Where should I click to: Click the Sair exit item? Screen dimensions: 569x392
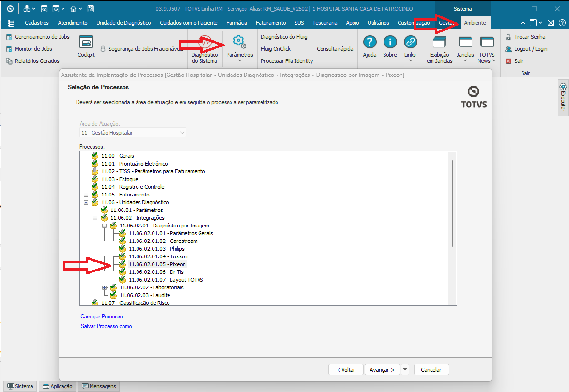tap(515, 61)
